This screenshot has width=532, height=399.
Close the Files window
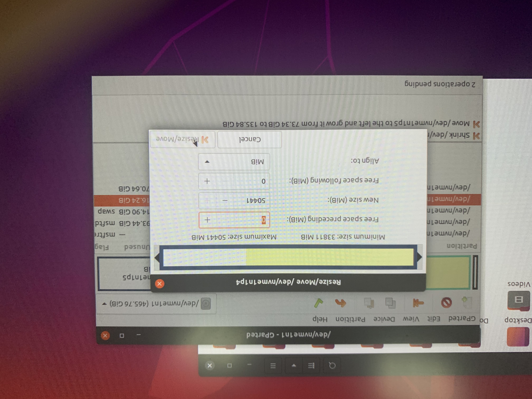(210, 366)
